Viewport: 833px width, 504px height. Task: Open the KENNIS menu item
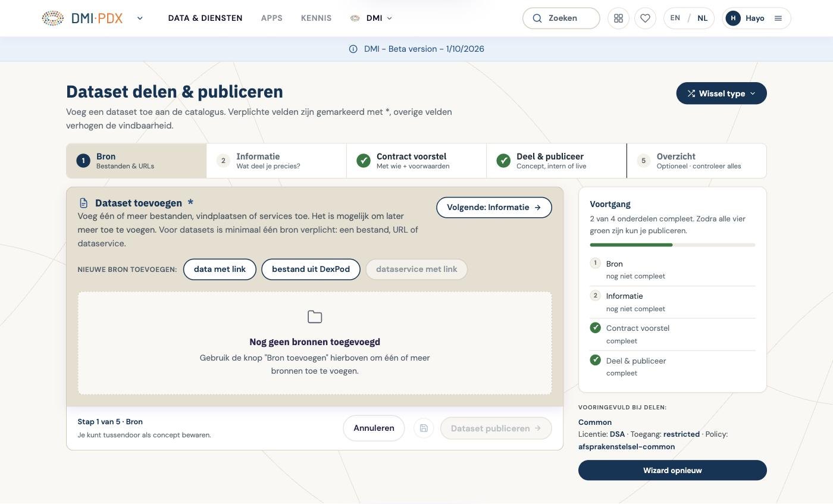pyautogui.click(x=316, y=18)
